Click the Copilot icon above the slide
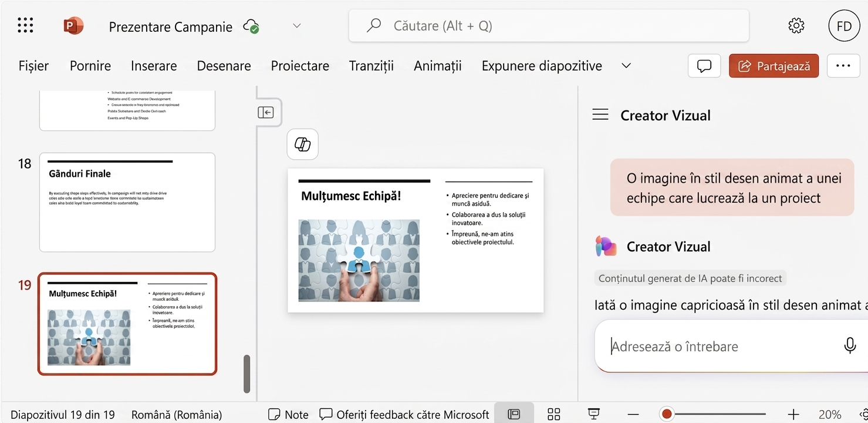The height and width of the screenshot is (423, 868). [x=303, y=145]
